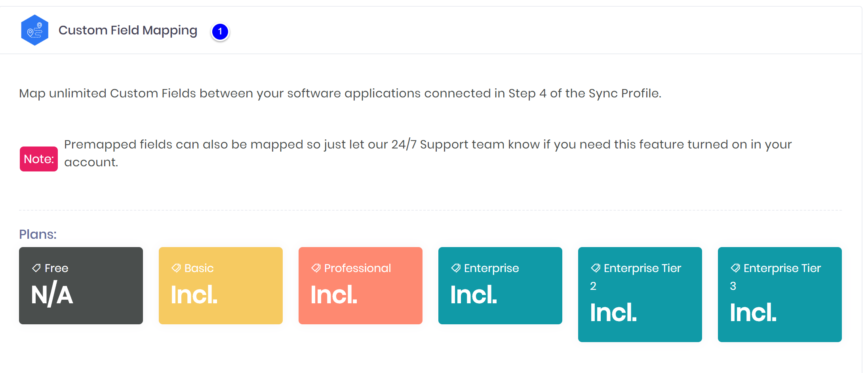This screenshot has height=373, width=868.
Task: Select the Enterprise Tier 3 plan card
Action: point(780,294)
